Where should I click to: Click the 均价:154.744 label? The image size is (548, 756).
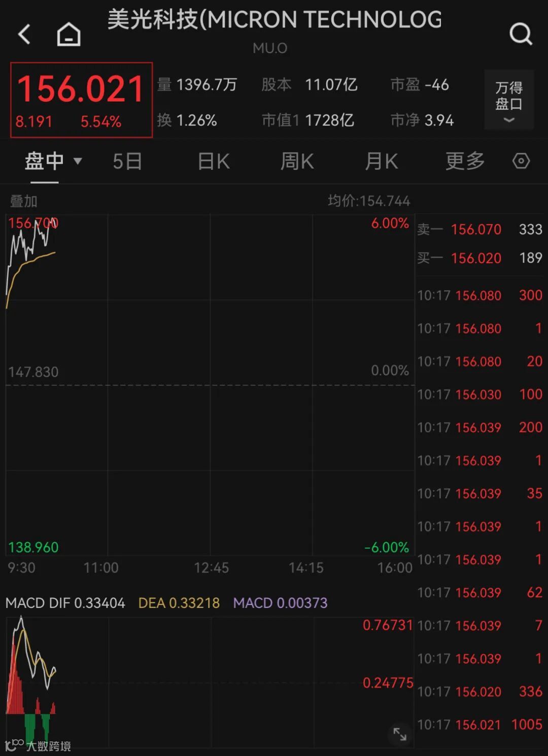click(x=369, y=201)
